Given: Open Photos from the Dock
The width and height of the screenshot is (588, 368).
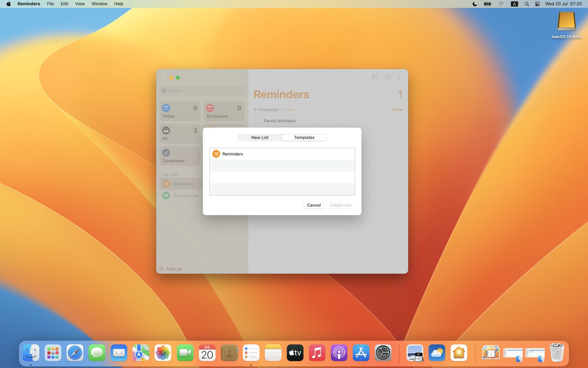Looking at the screenshot, I should coord(163,353).
